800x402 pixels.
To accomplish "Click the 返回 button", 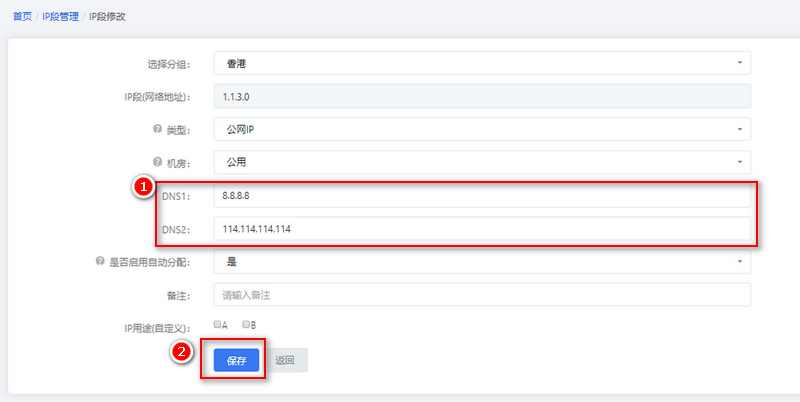I will pyautogui.click(x=285, y=360).
